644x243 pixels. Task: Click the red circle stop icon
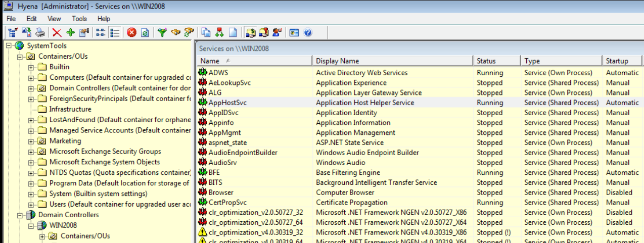click(131, 33)
